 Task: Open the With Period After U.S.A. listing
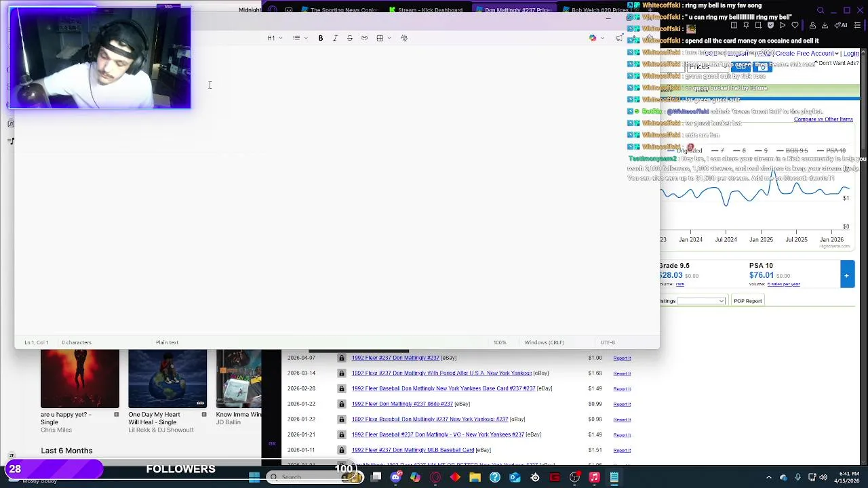[x=441, y=373]
